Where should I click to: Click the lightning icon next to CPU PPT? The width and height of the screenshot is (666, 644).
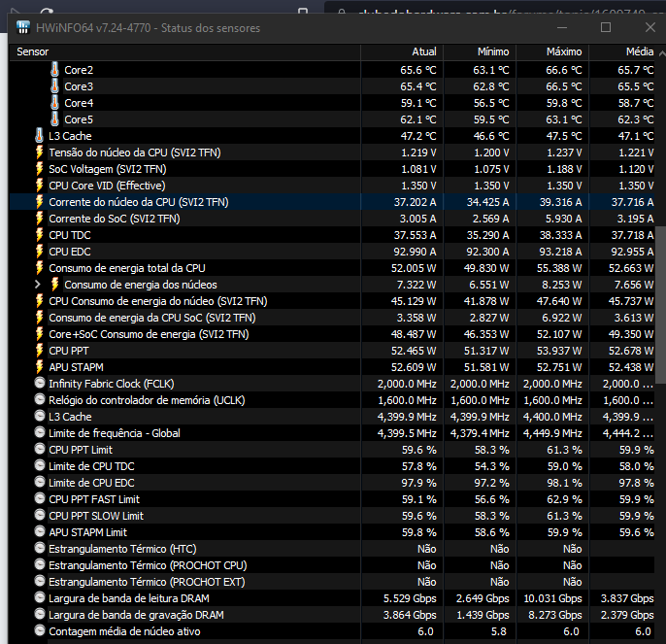[x=39, y=351]
